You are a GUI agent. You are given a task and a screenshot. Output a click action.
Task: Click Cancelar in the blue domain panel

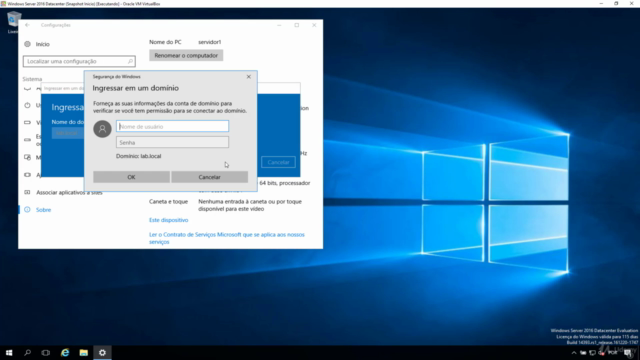pyautogui.click(x=278, y=162)
